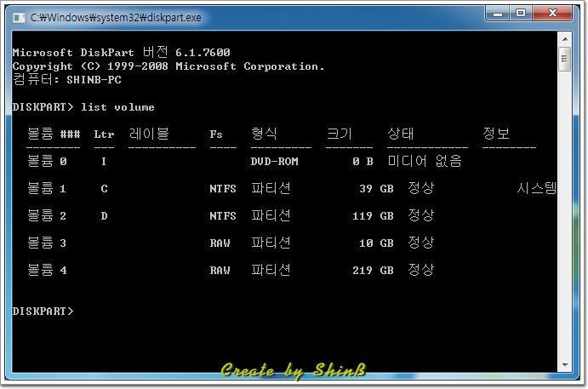
Task: Click the 'list volume' command text
Action: point(117,107)
